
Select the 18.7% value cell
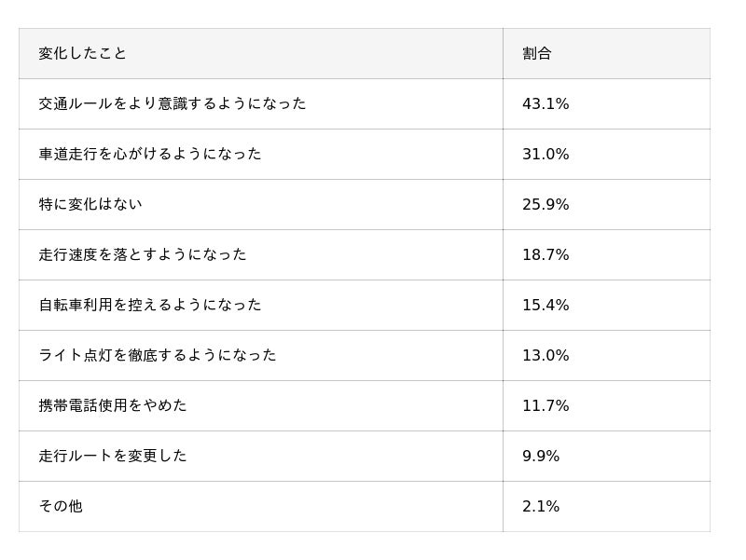(x=607, y=254)
